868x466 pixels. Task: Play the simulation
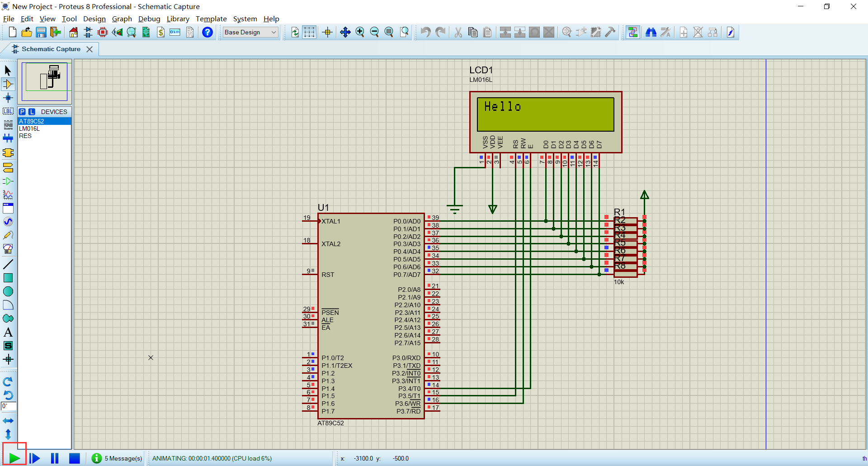point(14,458)
